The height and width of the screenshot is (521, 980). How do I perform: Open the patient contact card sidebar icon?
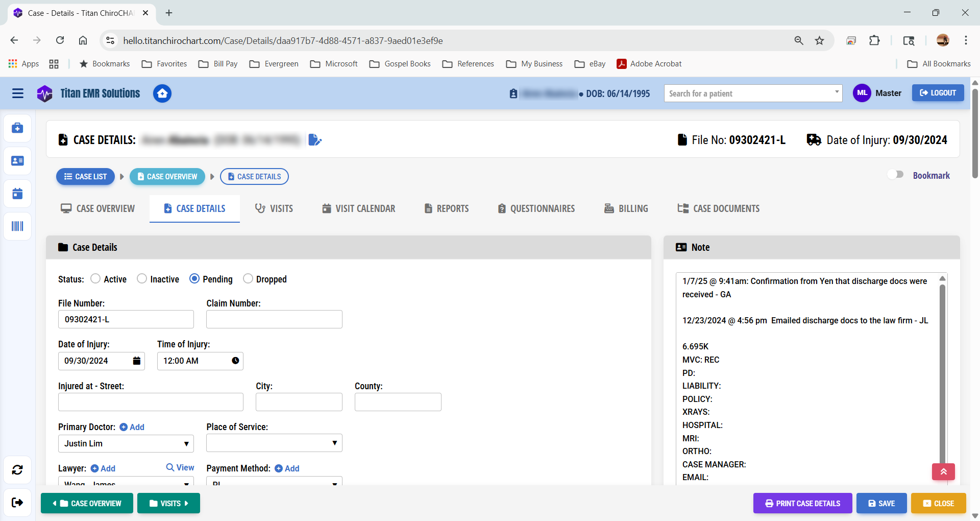17,161
